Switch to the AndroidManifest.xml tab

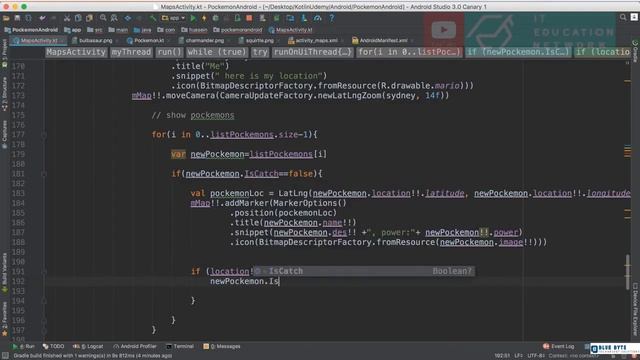point(382,40)
